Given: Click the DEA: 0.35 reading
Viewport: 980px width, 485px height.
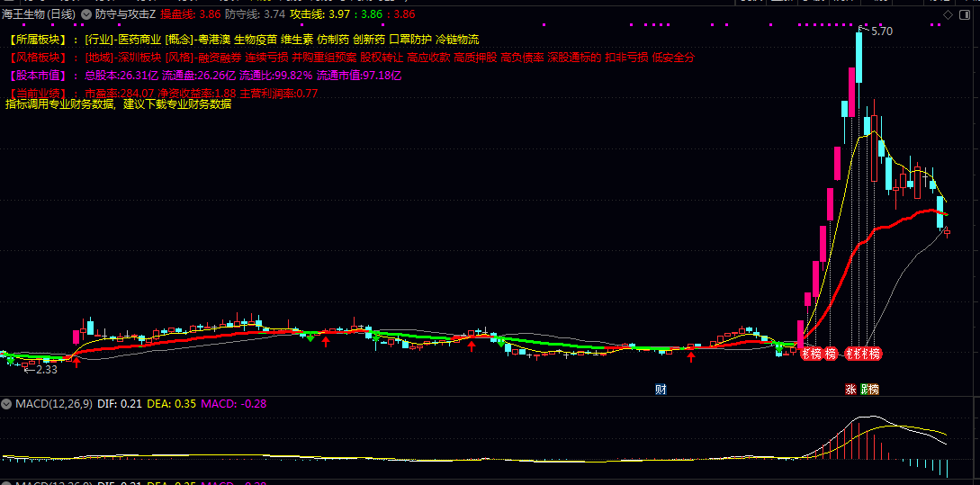Looking at the screenshot, I should [170, 404].
